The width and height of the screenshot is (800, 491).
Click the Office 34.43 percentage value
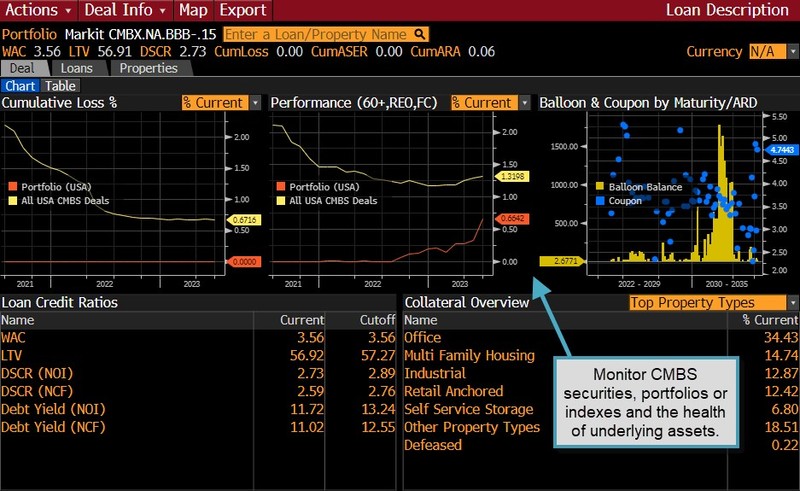781,338
